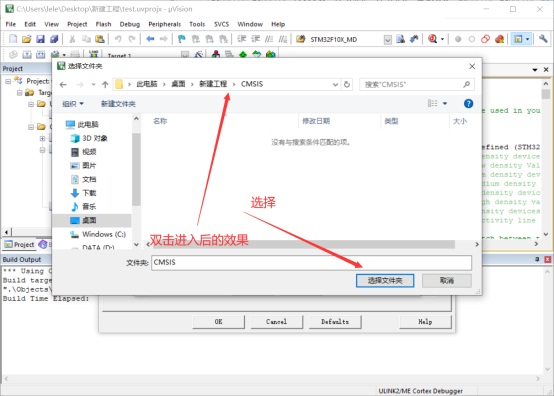
Task: Refresh the CMSIS folder view
Action: [347, 84]
